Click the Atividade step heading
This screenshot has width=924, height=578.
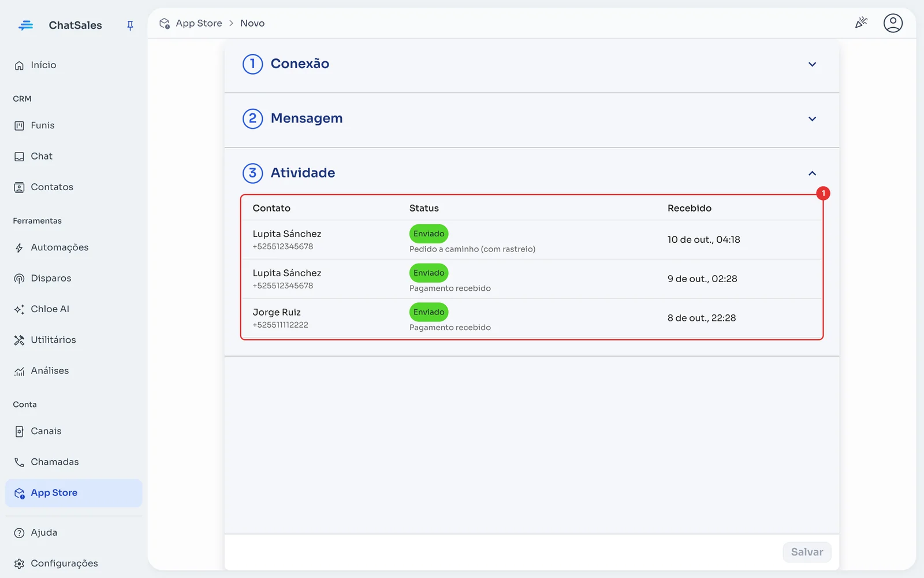[303, 173]
